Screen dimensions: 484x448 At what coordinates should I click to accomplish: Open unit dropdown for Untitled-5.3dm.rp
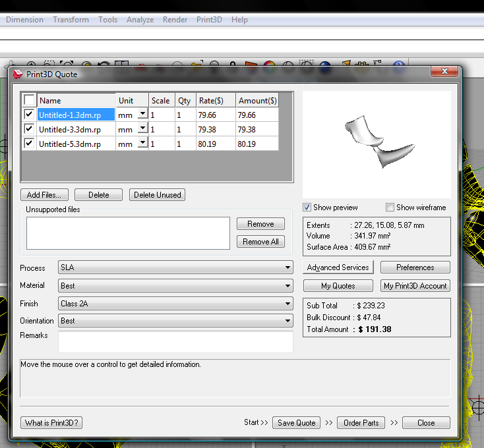pyautogui.click(x=142, y=143)
